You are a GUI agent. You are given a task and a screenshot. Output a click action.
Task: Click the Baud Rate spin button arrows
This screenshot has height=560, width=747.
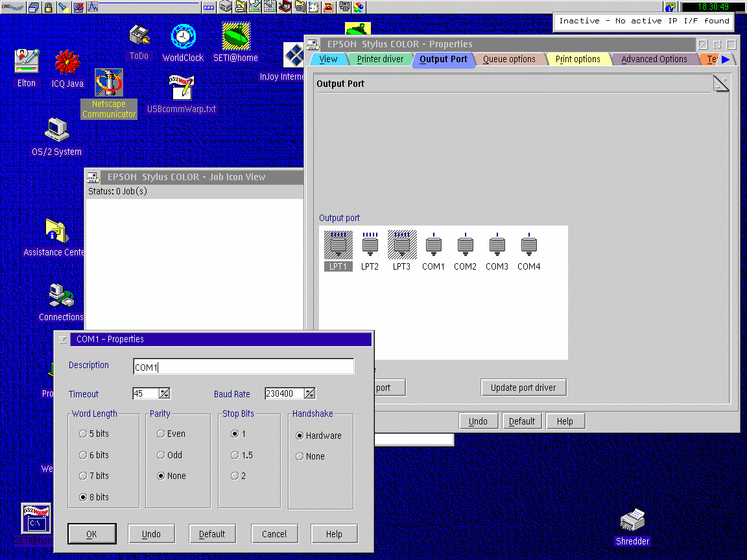[x=310, y=393]
